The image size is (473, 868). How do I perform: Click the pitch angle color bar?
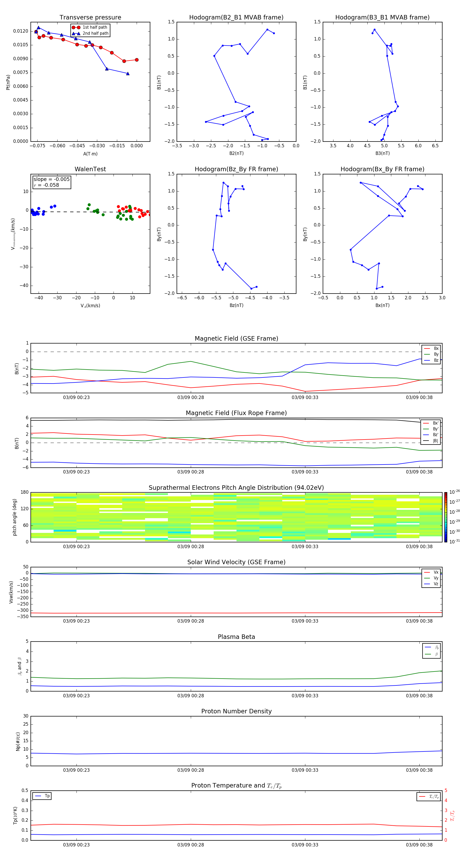click(446, 517)
